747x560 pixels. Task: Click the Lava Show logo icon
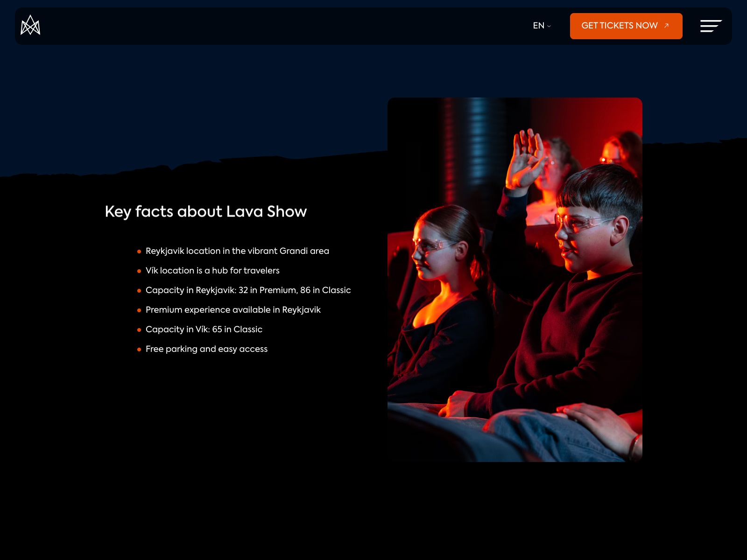pos(30,25)
